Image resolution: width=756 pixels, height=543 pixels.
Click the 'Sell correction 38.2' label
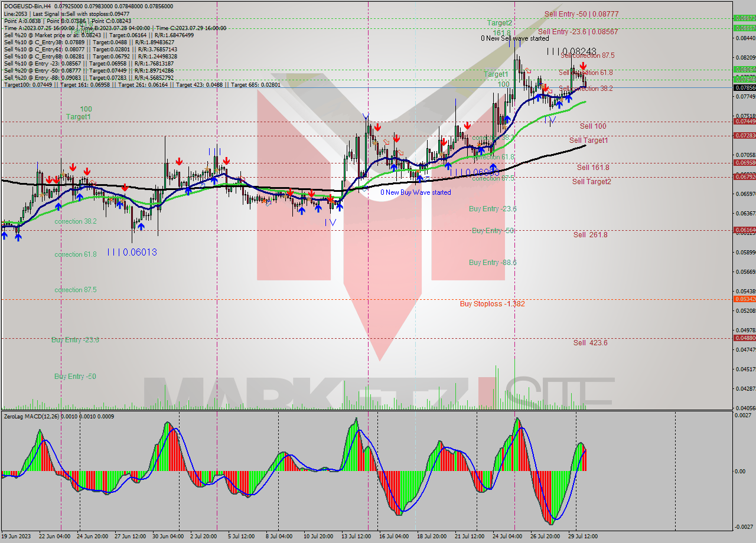(x=586, y=89)
